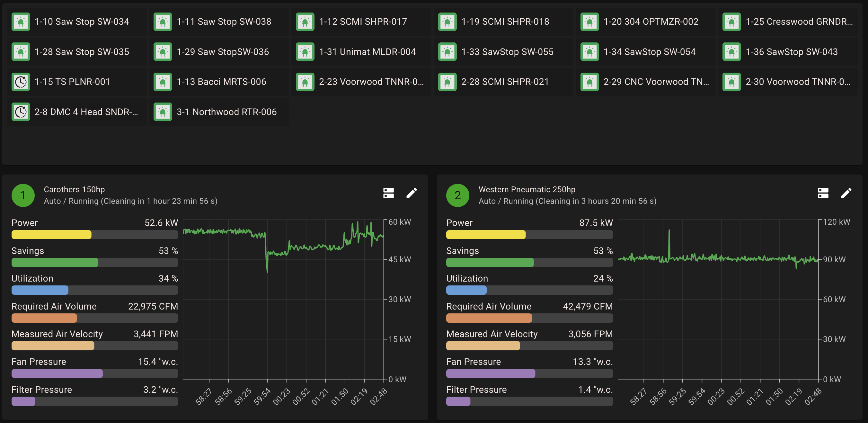Click the status icon for 1-12 SCMI SHPR-017
The width and height of the screenshot is (868, 423).
(305, 22)
